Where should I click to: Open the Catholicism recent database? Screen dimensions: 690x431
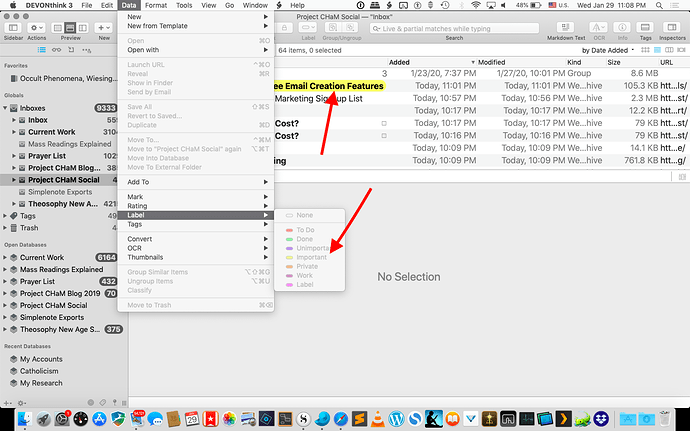(39, 371)
